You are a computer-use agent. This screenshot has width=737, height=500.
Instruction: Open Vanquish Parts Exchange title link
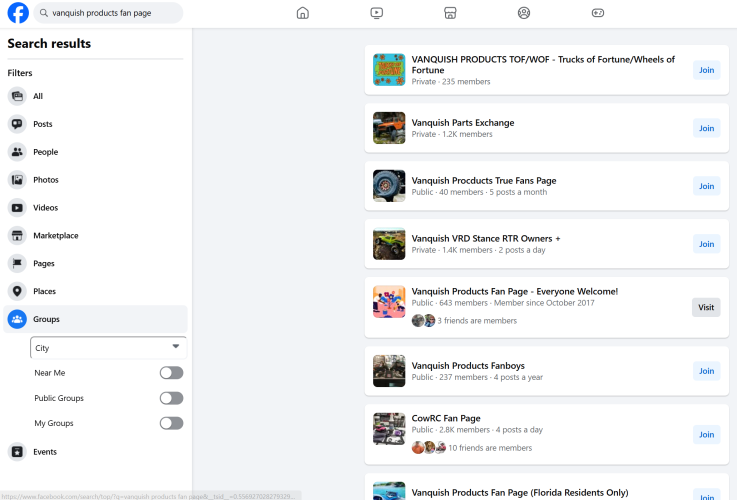pyautogui.click(x=463, y=123)
